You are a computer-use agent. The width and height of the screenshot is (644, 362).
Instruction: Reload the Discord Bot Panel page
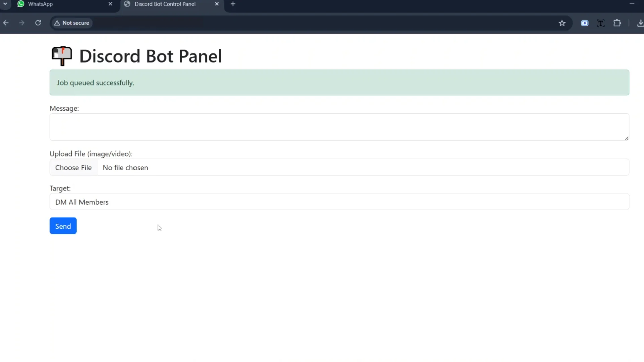(x=38, y=23)
